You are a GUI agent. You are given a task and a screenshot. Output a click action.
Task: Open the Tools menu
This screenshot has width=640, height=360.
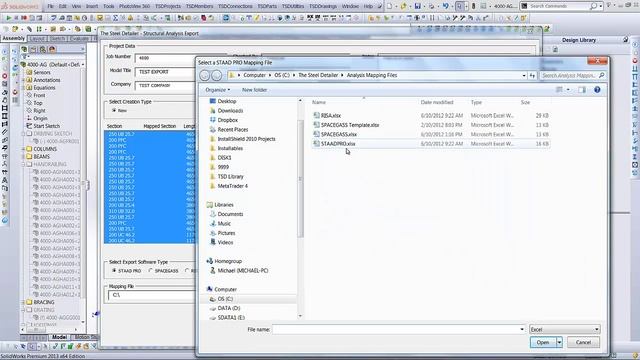[x=109, y=6]
